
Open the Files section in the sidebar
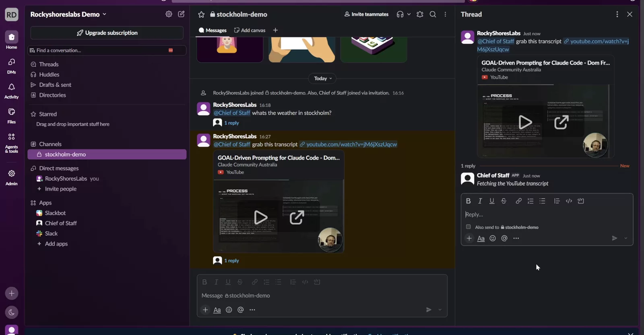tap(11, 116)
